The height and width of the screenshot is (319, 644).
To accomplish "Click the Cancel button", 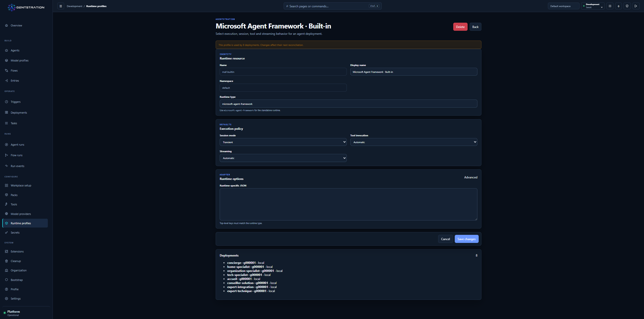I will pyautogui.click(x=445, y=239).
